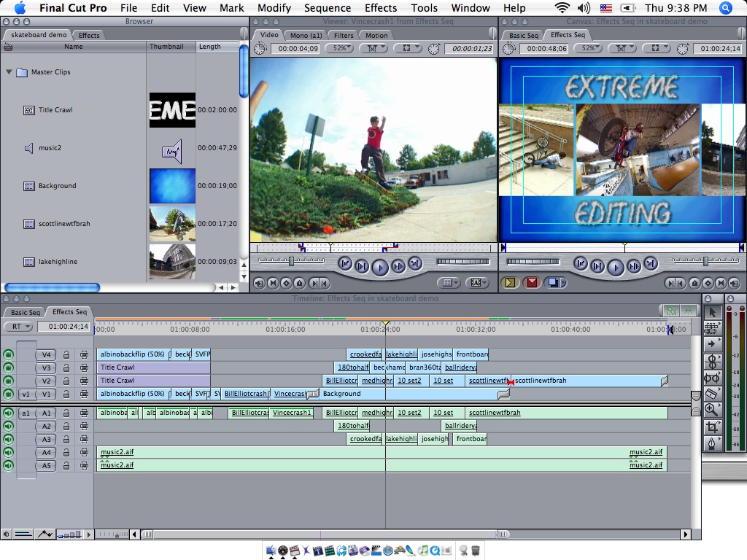Adjust the Viewer shuttle control slider

coord(291,261)
